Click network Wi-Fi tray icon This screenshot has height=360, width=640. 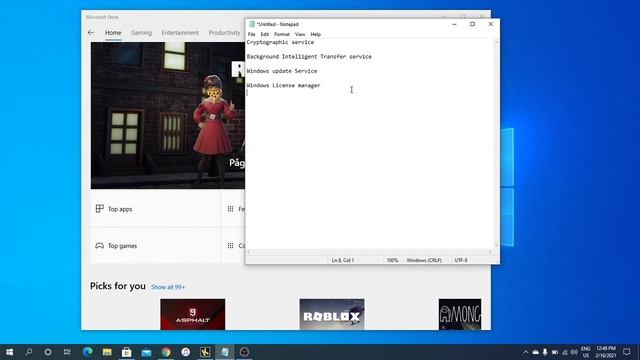coord(564,352)
